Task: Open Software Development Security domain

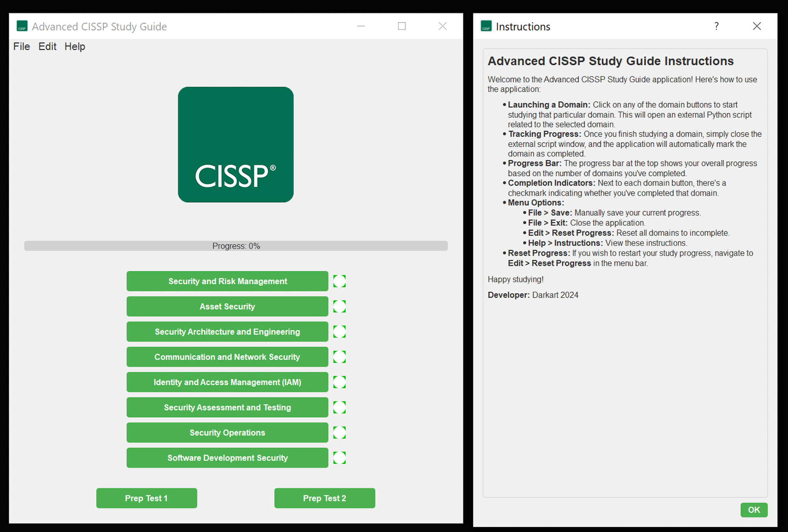Action: (x=227, y=458)
